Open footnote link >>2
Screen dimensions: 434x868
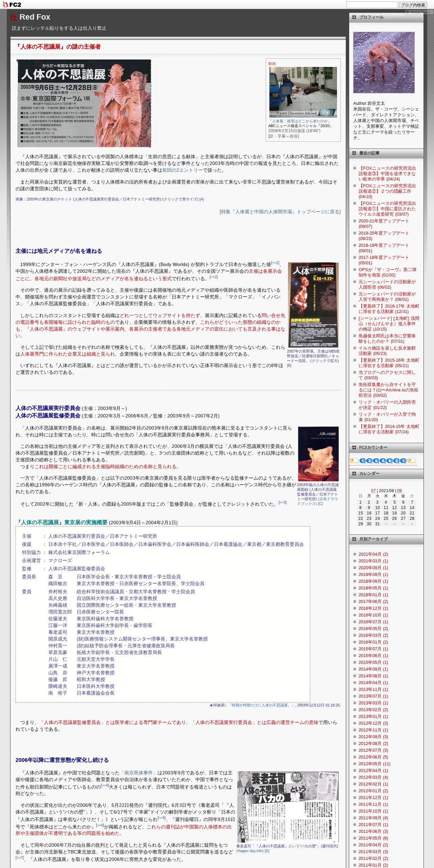(x=214, y=277)
